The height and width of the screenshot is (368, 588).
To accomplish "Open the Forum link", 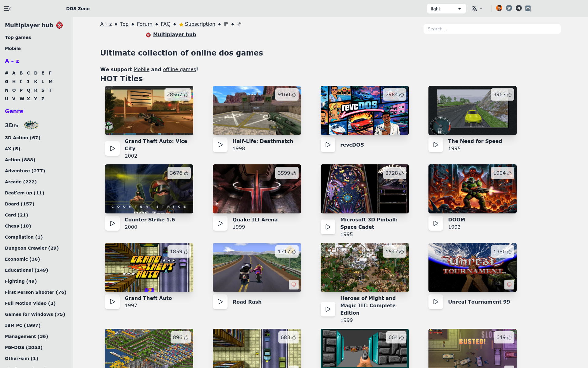I will tap(145, 24).
